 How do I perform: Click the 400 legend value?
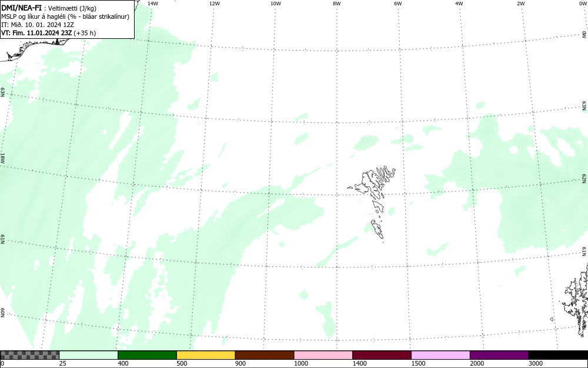[x=123, y=363]
